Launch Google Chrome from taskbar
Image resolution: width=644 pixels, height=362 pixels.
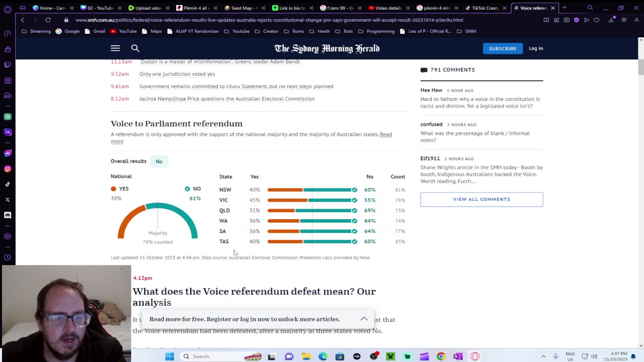(x=441, y=356)
